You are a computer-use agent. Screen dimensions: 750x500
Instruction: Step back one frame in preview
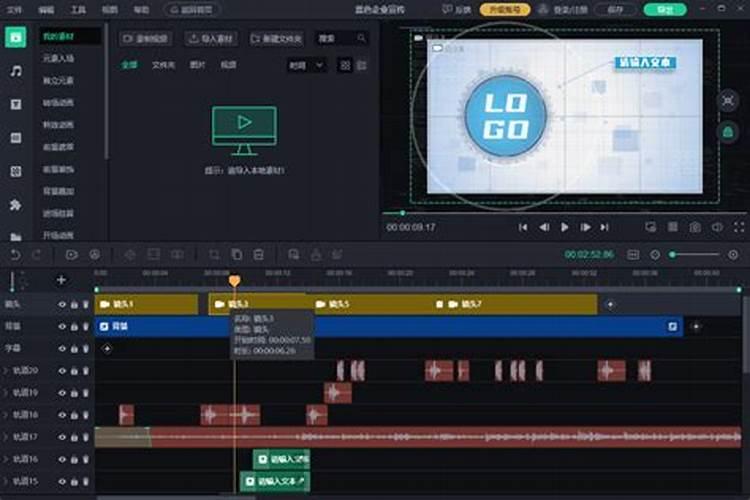pos(544,227)
